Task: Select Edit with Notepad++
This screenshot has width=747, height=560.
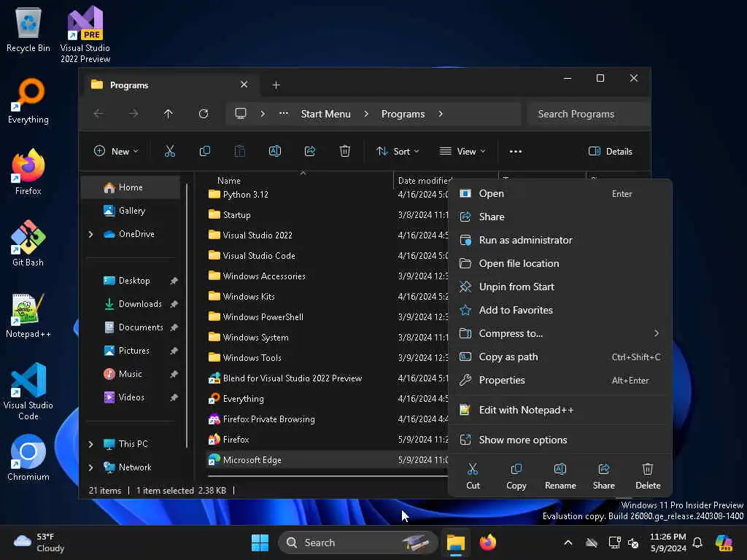Action: tap(560, 410)
